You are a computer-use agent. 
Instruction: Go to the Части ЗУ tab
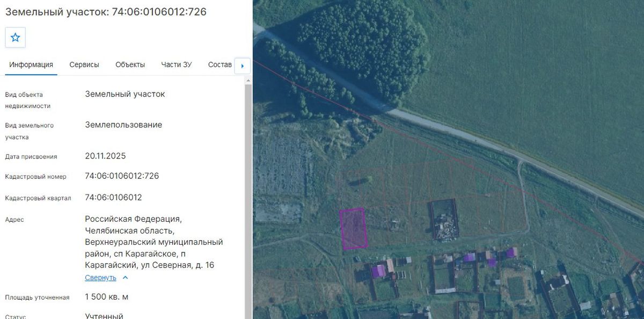[x=177, y=65]
